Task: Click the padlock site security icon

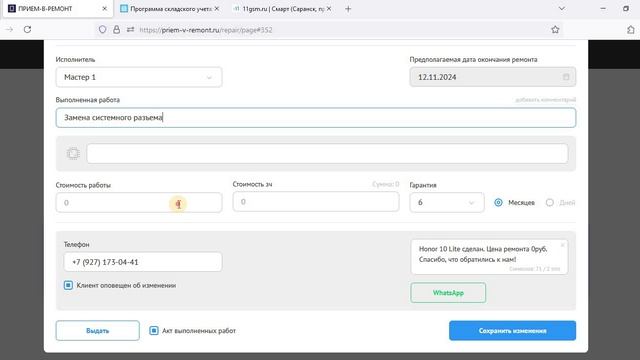Action: coord(116,29)
